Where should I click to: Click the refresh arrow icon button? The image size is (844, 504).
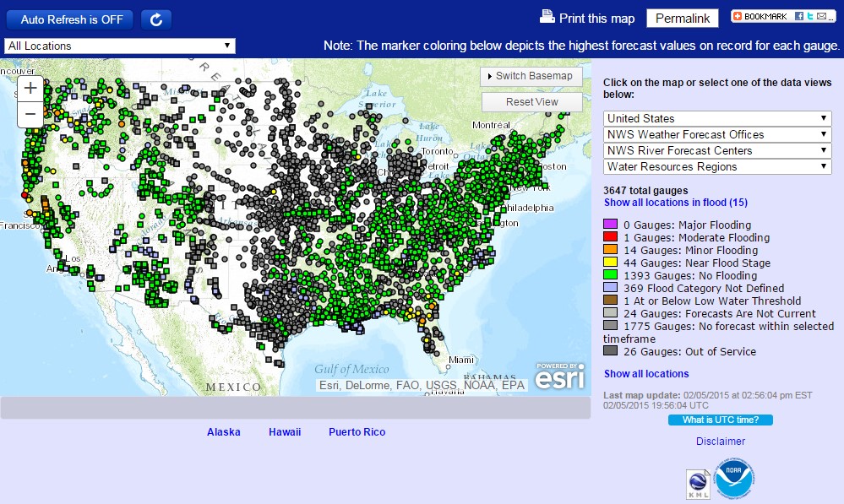pyautogui.click(x=156, y=19)
